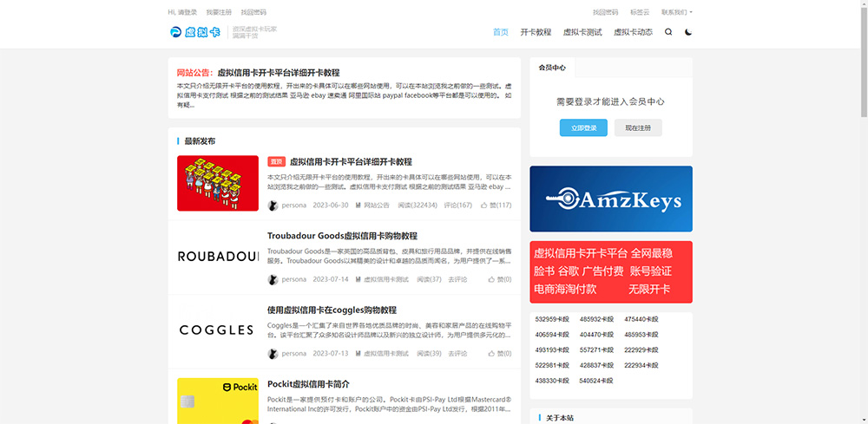Click the 网站公告 category tag icon
The image size is (868, 424).
(358, 205)
